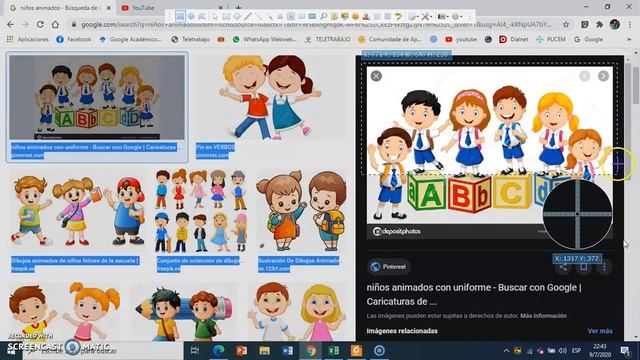Image resolution: width=640 pixels, height=360 pixels.
Task: Open a new browser tab
Action: coord(238,8)
